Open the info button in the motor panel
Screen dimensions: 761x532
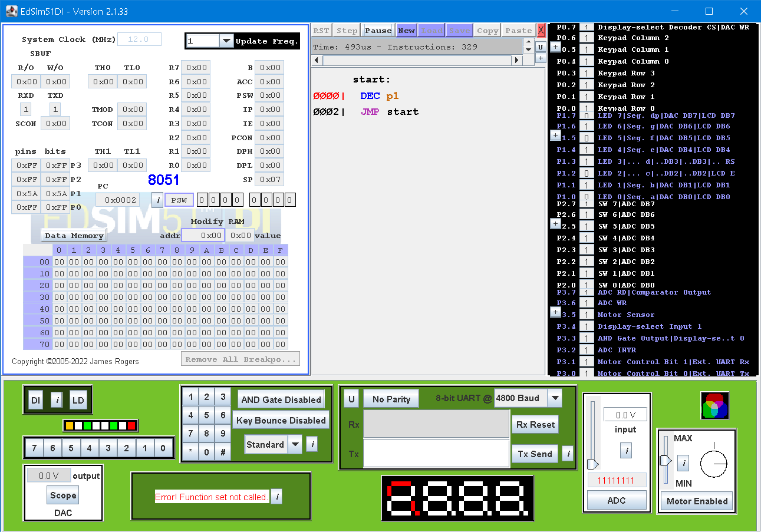[683, 463]
